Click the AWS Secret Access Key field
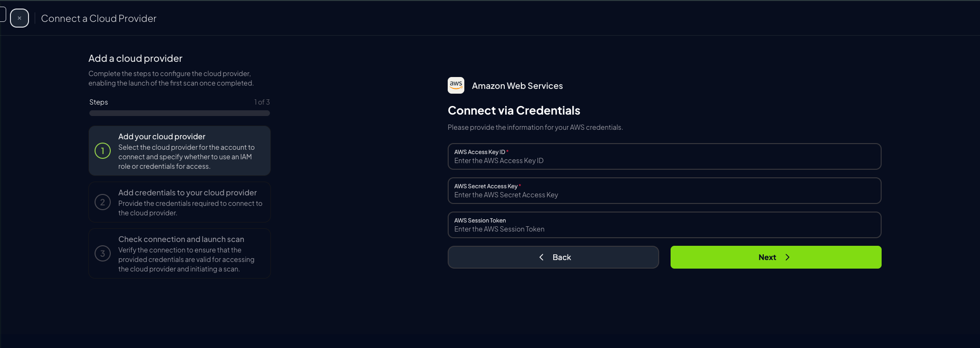980x348 pixels. (x=664, y=190)
